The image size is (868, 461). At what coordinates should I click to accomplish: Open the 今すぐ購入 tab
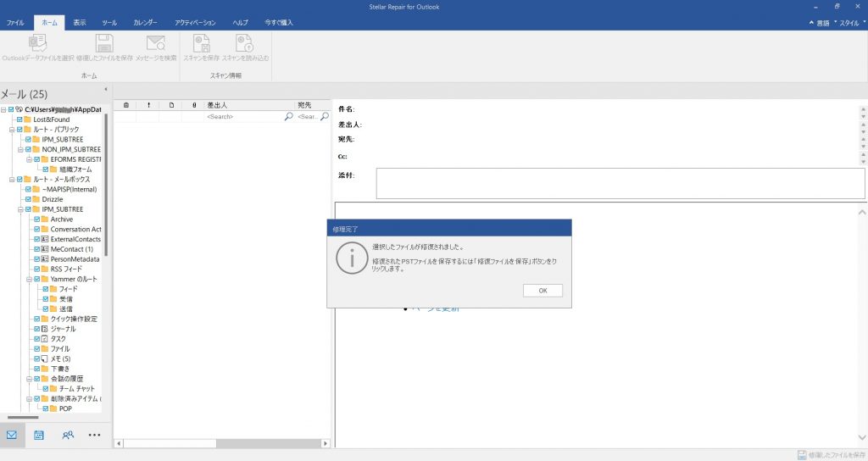coord(278,23)
